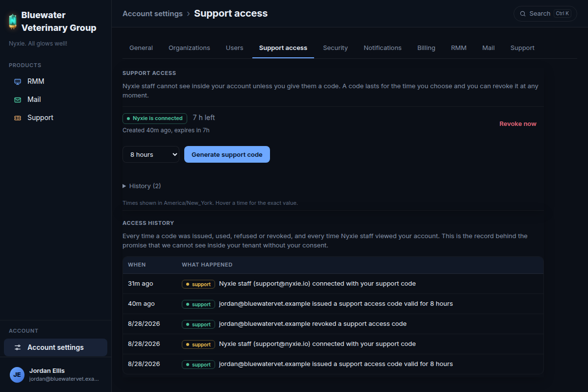This screenshot has width=588, height=392.
Task: Click Revoke now
Action: [x=518, y=124]
